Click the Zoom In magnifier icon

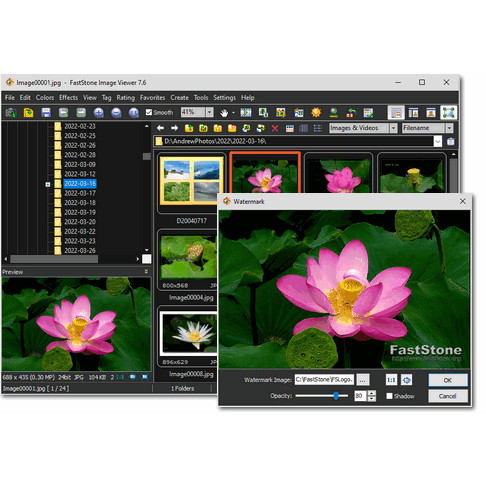coord(98,112)
